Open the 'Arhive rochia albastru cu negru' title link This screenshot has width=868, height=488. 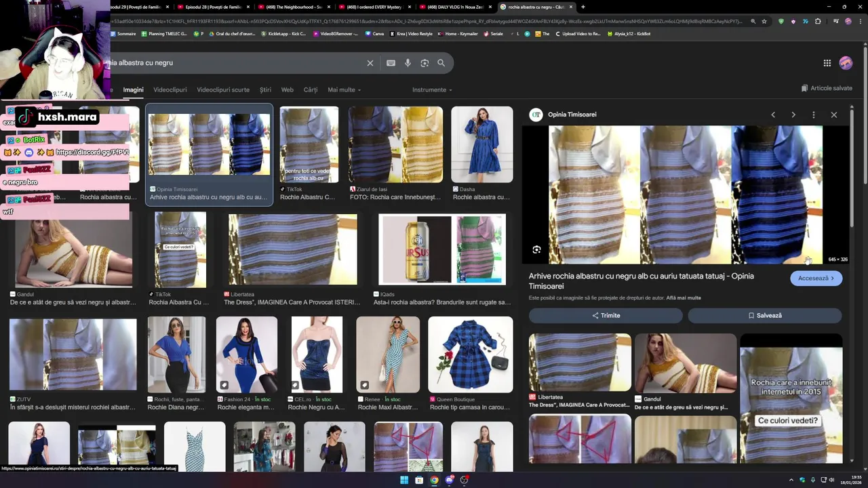642,281
